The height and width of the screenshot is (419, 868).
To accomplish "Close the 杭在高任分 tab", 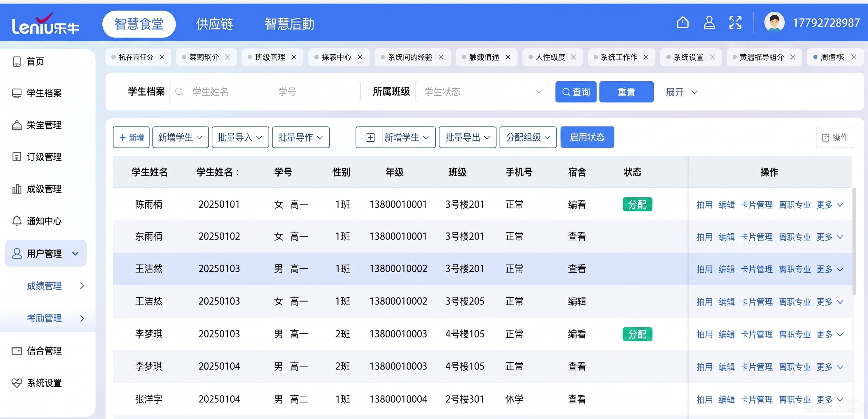I will pyautogui.click(x=162, y=57).
